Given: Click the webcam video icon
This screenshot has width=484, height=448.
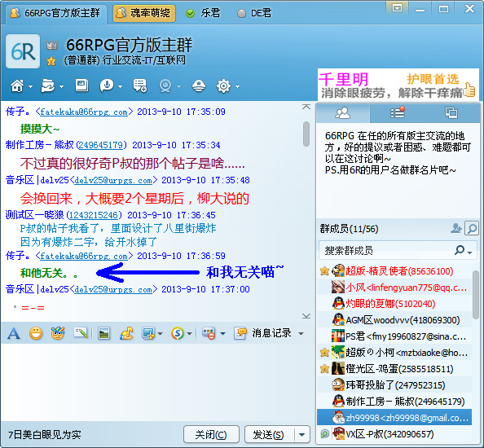Looking at the screenshot, I should pyautogui.click(x=165, y=86).
